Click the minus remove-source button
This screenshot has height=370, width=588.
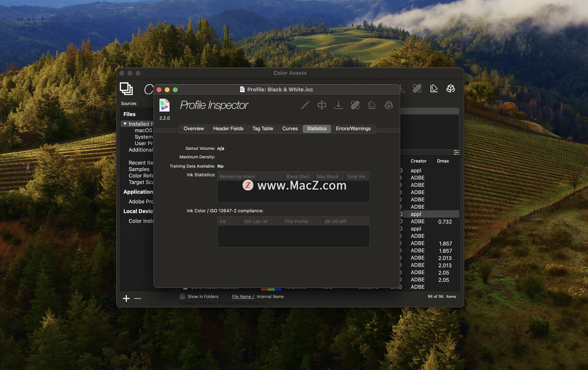(138, 298)
